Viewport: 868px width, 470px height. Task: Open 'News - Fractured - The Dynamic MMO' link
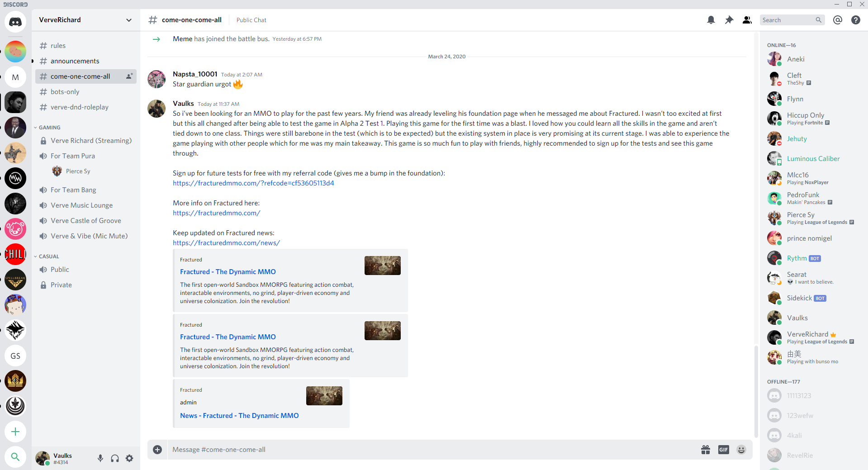pyautogui.click(x=239, y=416)
